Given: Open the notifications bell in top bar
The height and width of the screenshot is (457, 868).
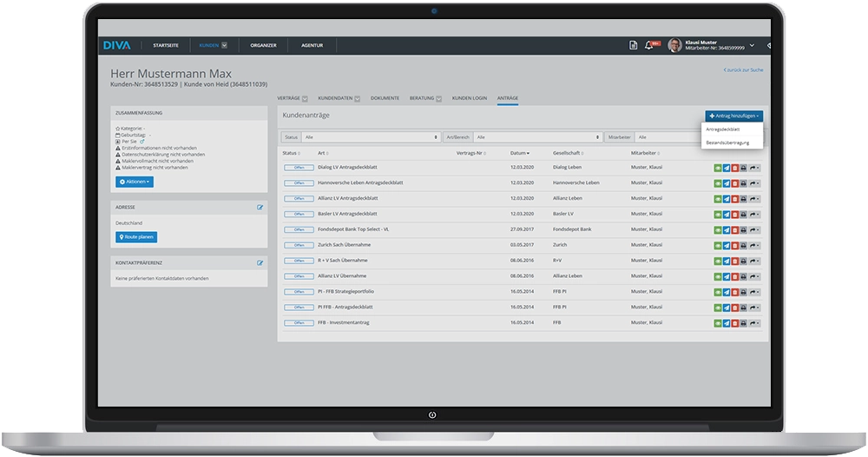Looking at the screenshot, I should 648,45.
